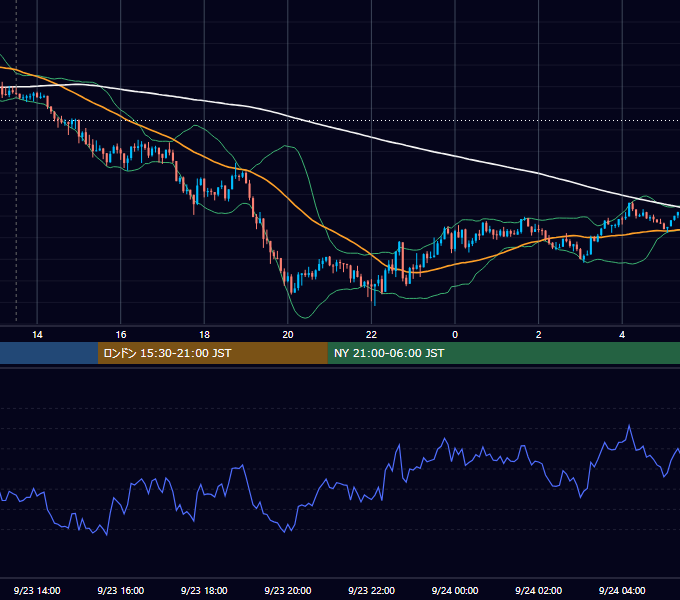Click the 22 label on the price chart axis
Viewport: 680px width, 600px height.
pyautogui.click(x=371, y=335)
